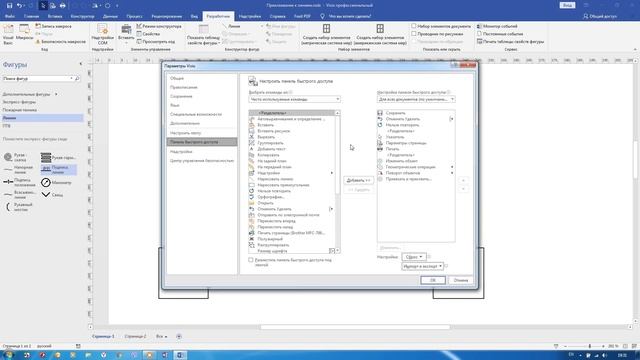This screenshot has height=360, width=640.
Task: Click Добавить >> button in dialog
Action: pyautogui.click(x=358, y=180)
